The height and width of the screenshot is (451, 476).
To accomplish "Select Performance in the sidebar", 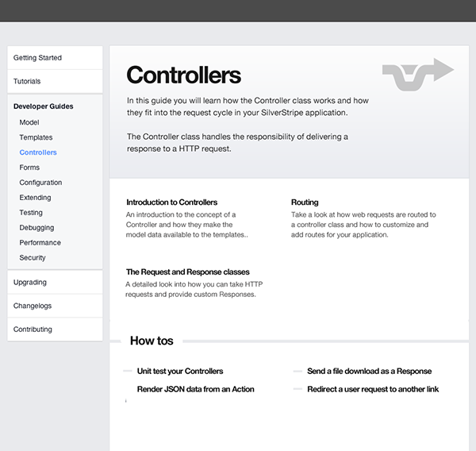I will (x=40, y=243).
